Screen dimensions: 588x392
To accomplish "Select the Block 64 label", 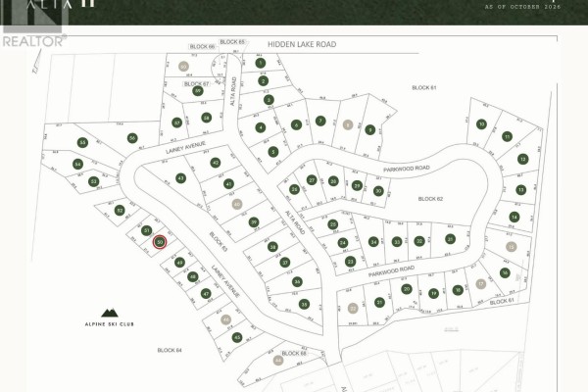I will [x=170, y=351].
